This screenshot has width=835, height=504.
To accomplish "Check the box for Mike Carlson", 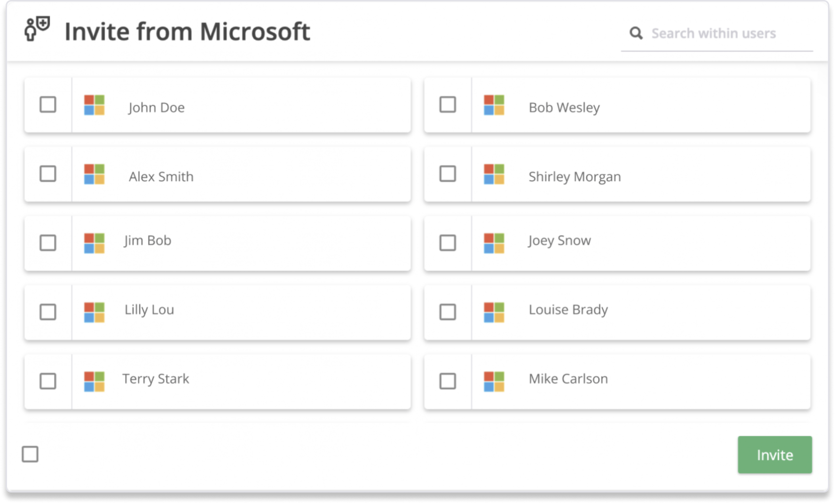I will click(x=448, y=381).
